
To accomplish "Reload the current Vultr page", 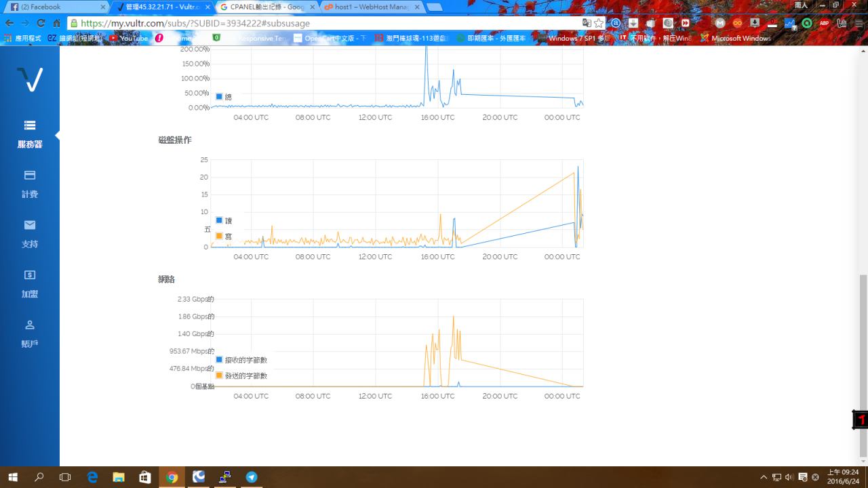I will coord(41,23).
